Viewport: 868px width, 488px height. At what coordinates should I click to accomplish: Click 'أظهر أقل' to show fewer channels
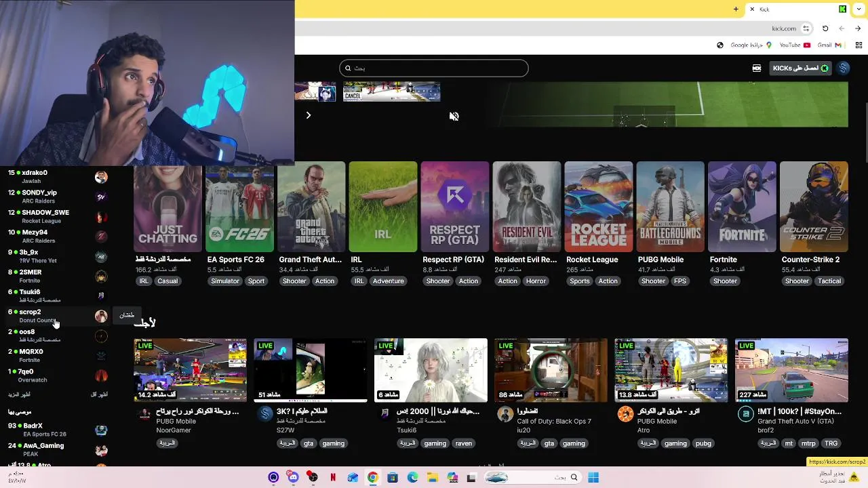pos(100,394)
